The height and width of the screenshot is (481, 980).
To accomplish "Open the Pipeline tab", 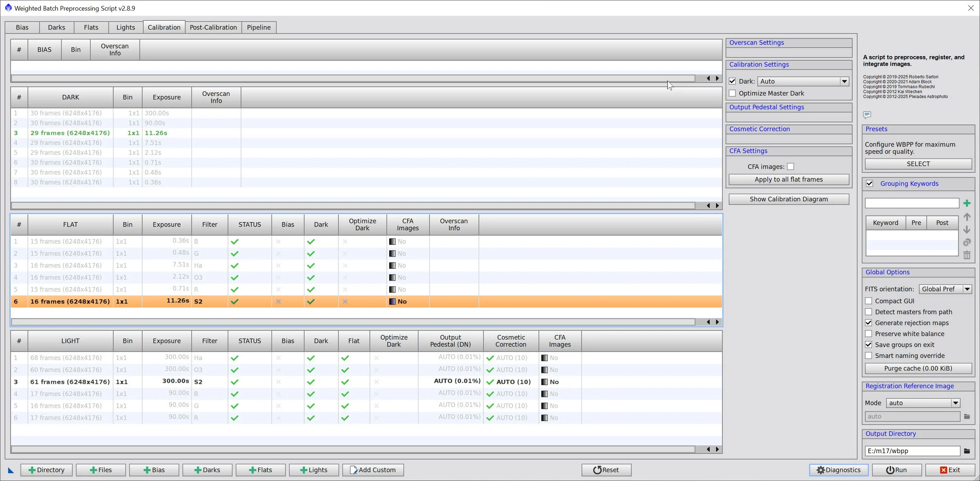I will click(259, 27).
